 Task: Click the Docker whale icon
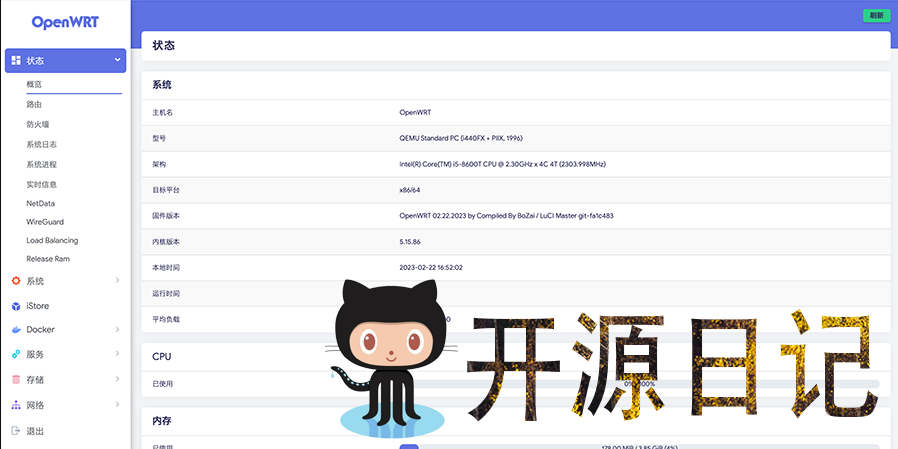16,330
